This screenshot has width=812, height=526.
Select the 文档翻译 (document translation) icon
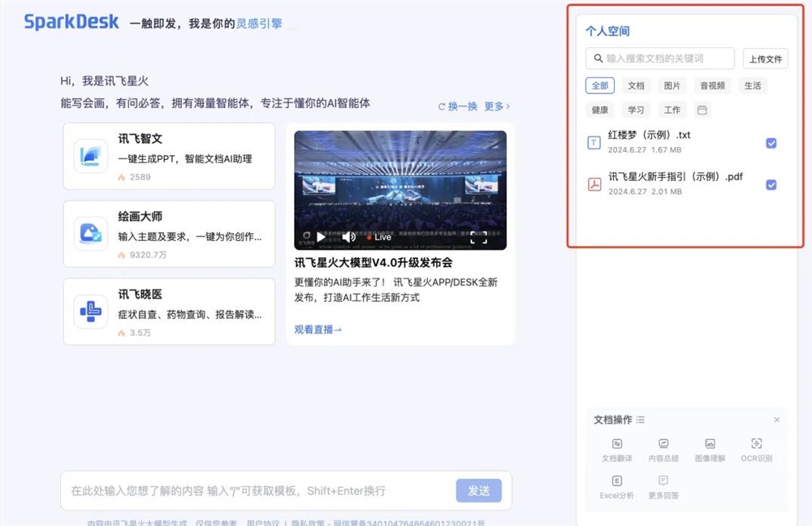617,447
